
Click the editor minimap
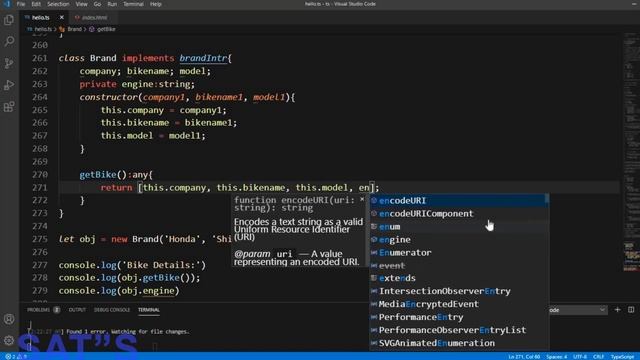click(x=631, y=151)
